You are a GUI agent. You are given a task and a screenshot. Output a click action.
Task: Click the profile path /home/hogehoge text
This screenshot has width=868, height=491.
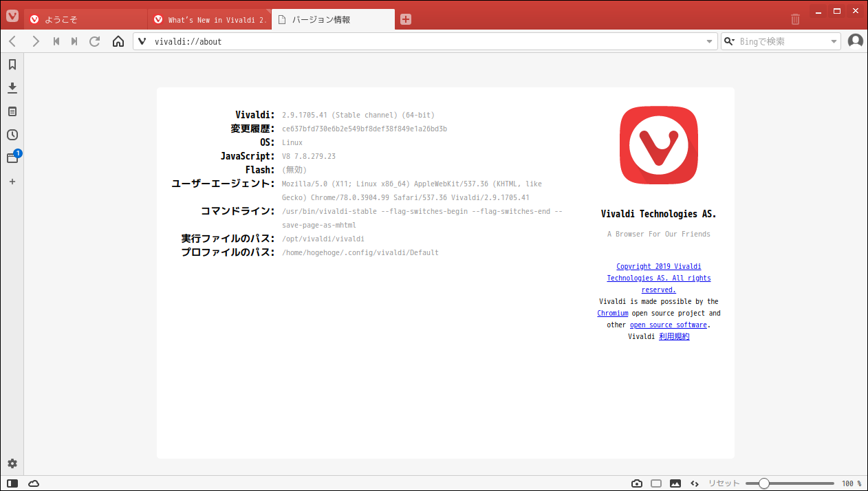point(360,252)
